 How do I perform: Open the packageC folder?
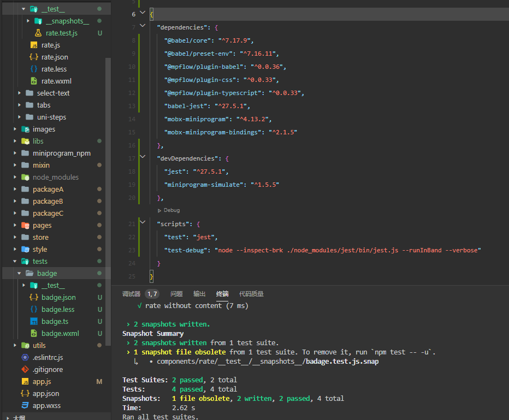click(x=48, y=213)
